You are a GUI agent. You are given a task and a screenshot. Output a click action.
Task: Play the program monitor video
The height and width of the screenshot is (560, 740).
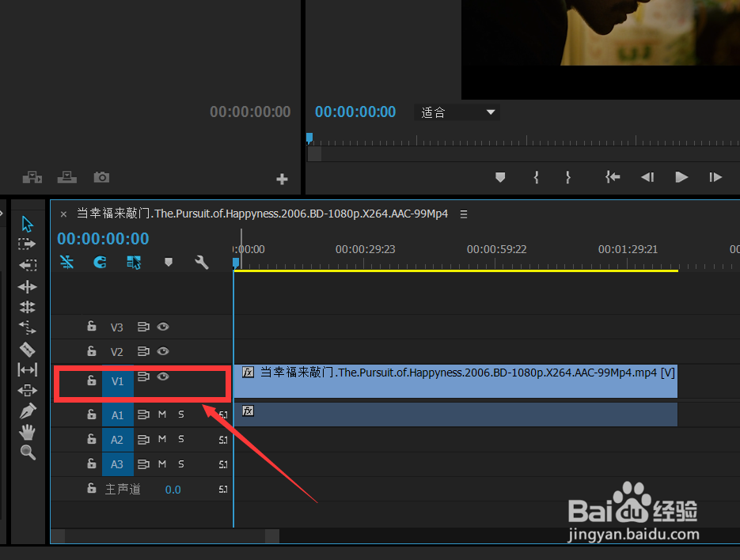pos(681,177)
